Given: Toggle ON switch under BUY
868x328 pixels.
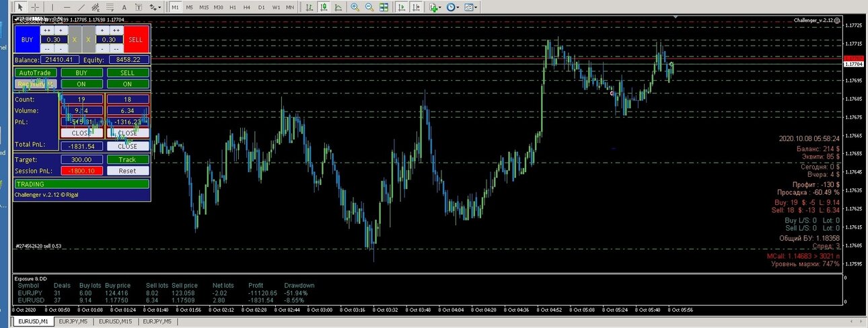Looking at the screenshot, I should point(81,84).
